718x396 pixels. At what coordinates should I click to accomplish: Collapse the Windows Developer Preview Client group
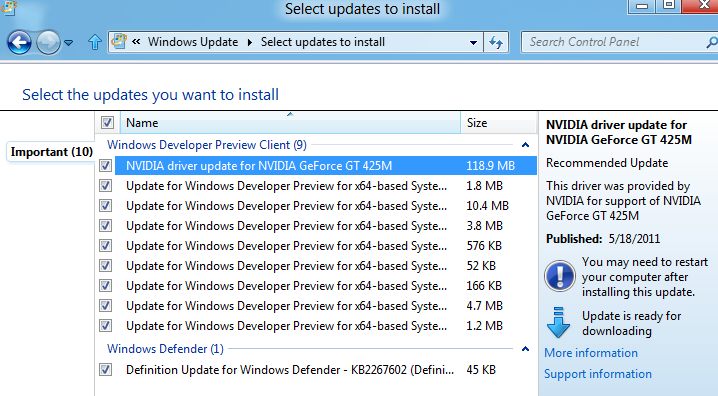(525, 145)
